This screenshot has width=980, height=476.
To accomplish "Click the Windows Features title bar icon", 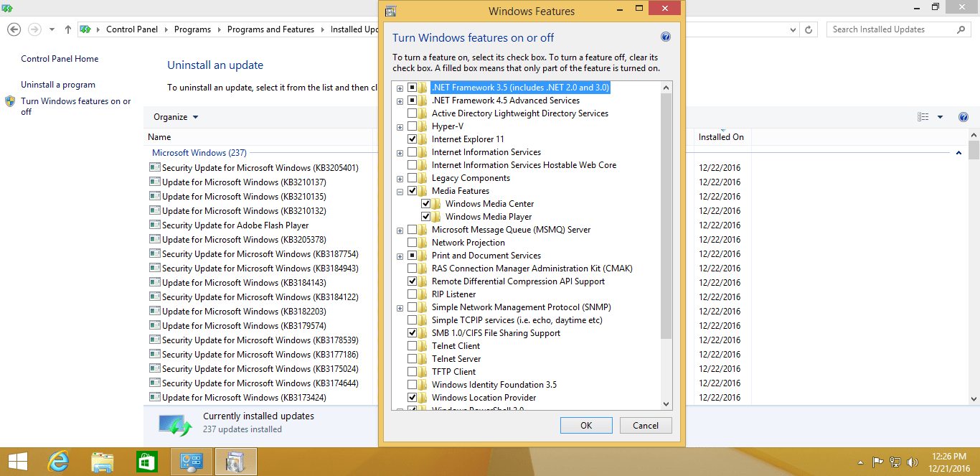I will point(390,11).
